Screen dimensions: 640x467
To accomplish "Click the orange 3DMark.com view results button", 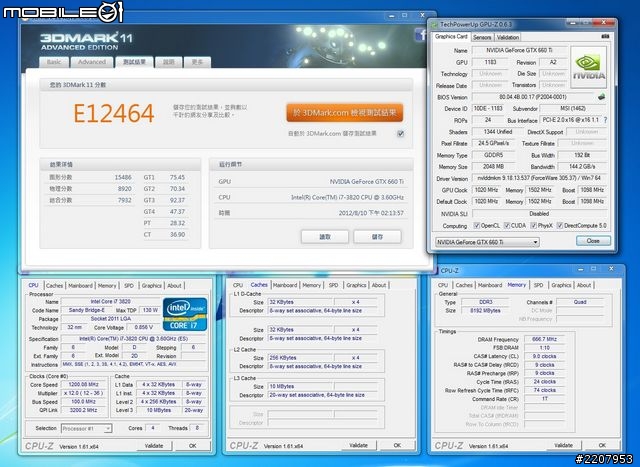I will [x=344, y=112].
